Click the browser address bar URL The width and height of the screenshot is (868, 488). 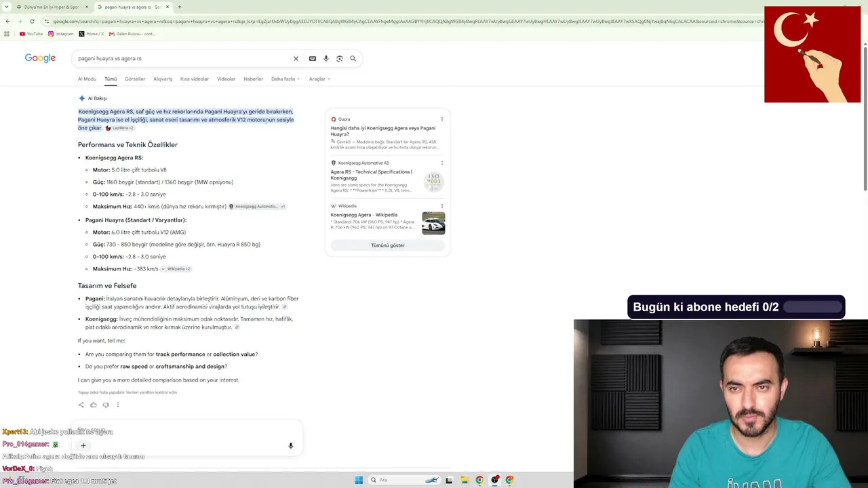[407, 21]
